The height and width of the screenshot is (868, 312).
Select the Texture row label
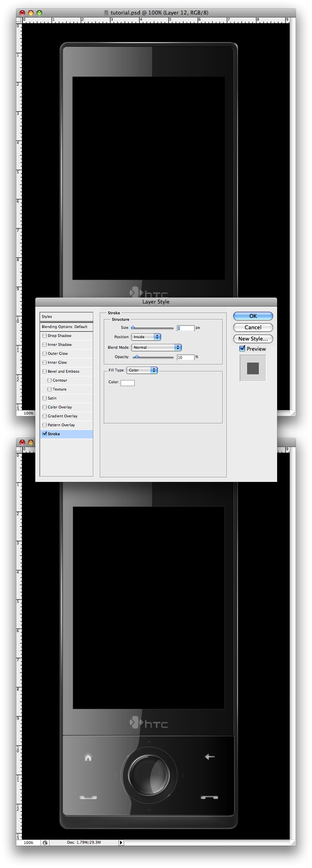59,389
